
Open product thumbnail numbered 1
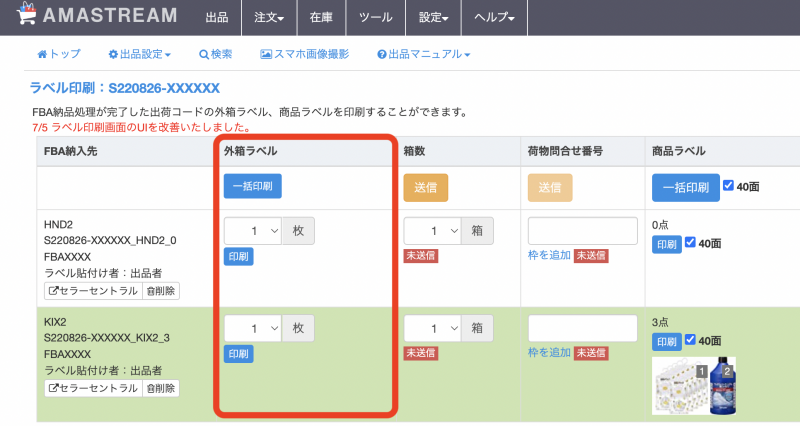(x=680, y=386)
